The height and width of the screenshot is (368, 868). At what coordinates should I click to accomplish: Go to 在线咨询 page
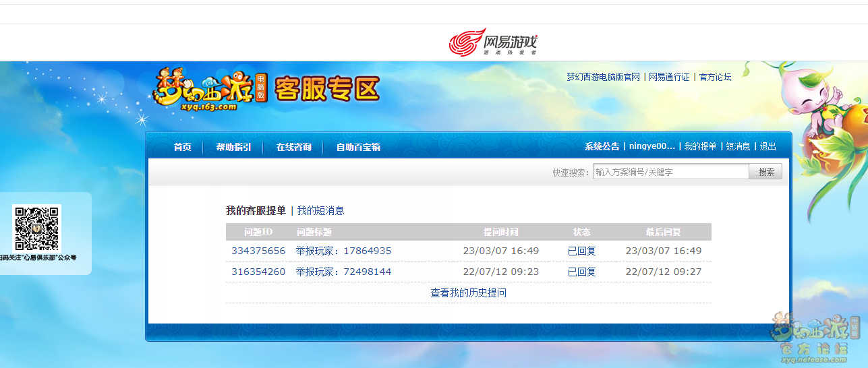(293, 147)
